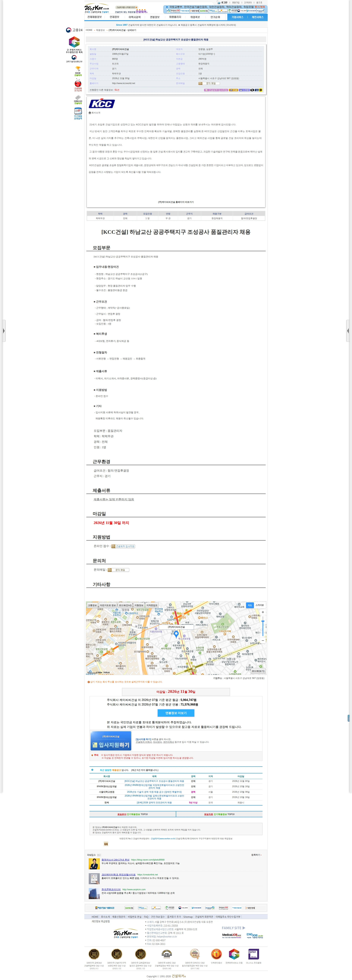Viewport: 352px width, 980px height.
Task: Toggle 지적편집도 overlay on map
Action: pyautogui.click(x=152, y=605)
